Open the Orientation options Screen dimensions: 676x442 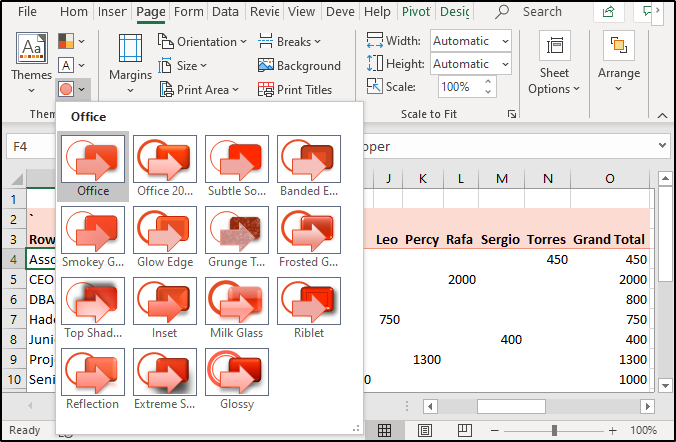point(202,42)
